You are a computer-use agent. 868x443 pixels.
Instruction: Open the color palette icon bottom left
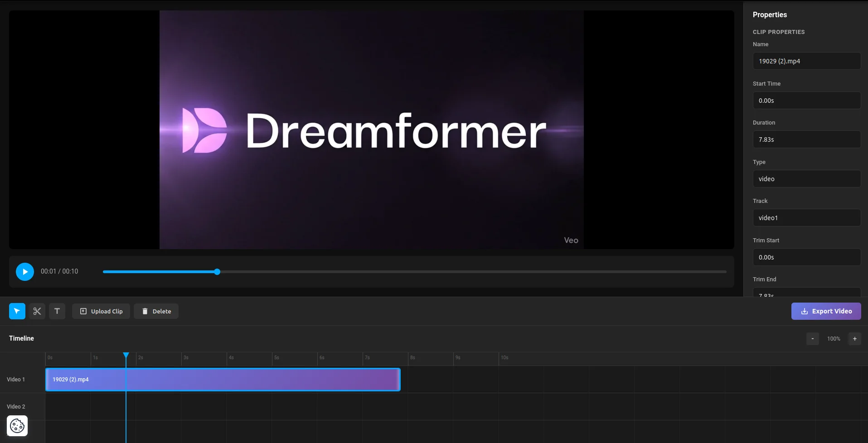pos(17,425)
